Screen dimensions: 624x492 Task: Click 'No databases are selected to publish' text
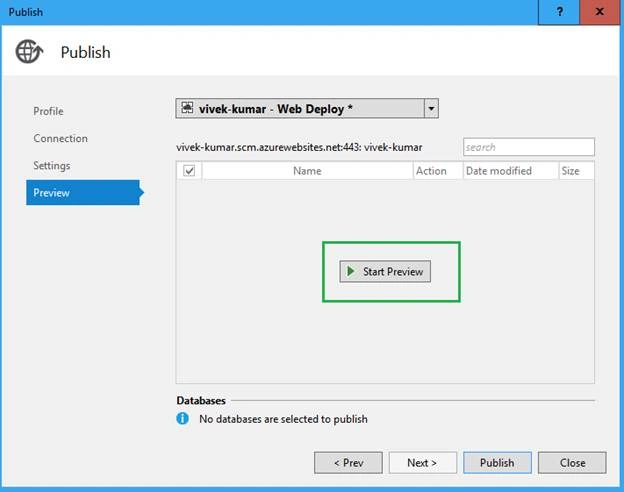point(283,419)
